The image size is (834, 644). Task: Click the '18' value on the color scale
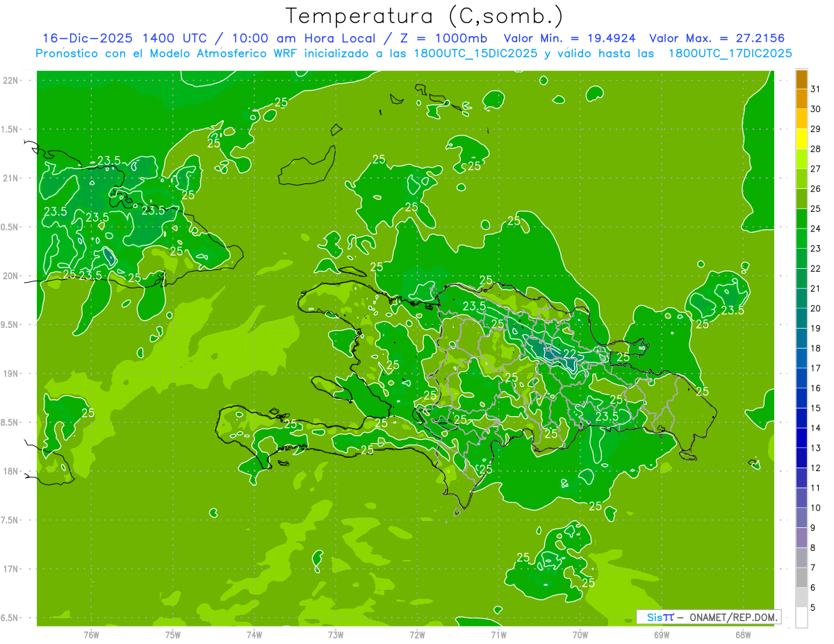tap(816, 348)
